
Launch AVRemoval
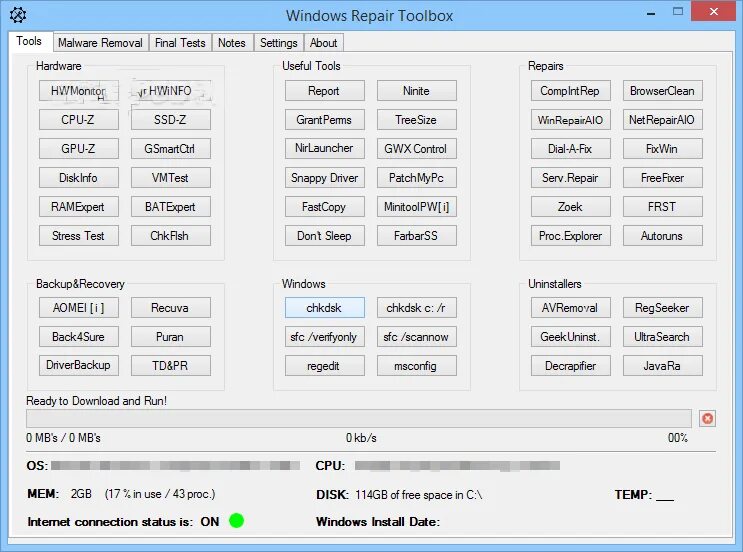tap(571, 308)
